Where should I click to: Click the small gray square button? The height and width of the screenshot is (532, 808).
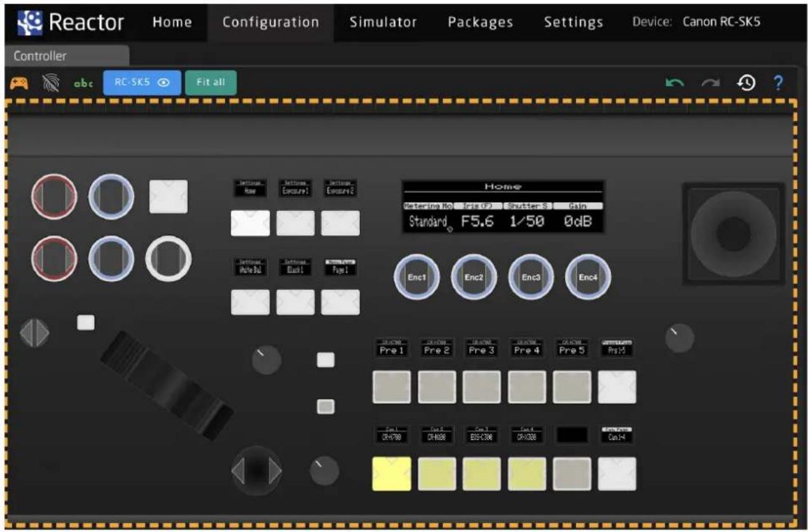(325, 406)
